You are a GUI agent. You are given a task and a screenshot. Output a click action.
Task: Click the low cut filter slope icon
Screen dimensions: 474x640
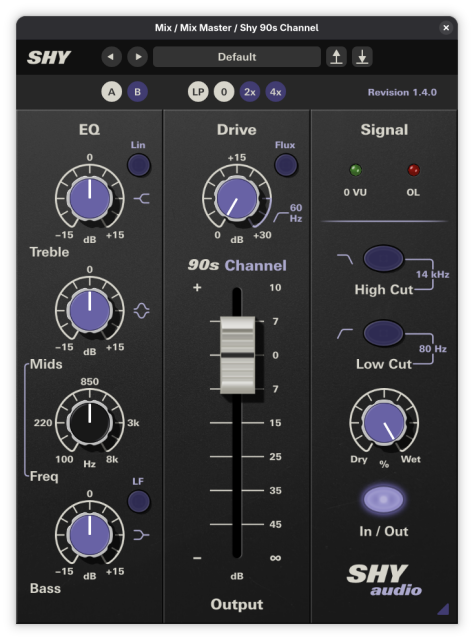click(x=345, y=333)
